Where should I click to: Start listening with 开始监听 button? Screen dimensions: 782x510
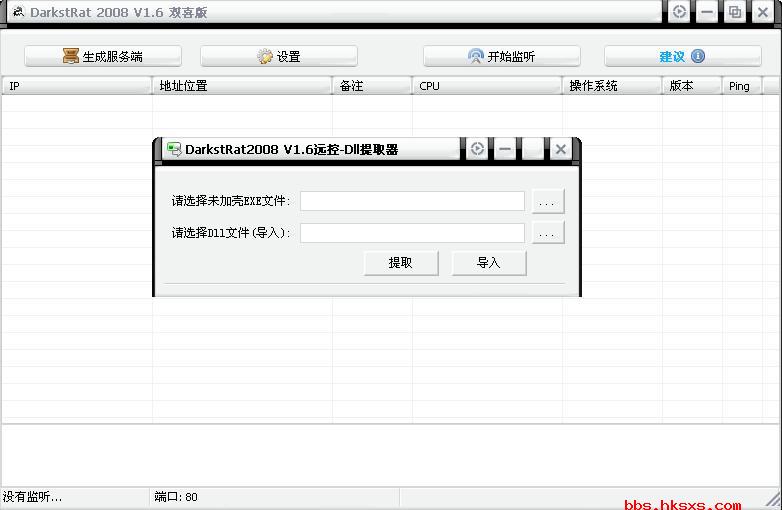tap(502, 56)
